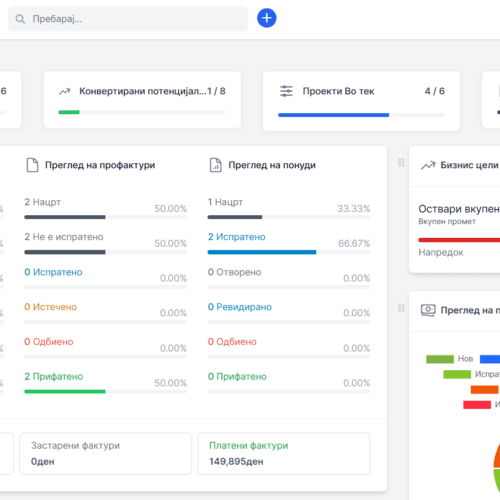
Task: Click the money icon in the payments overview header
Action: [428, 310]
